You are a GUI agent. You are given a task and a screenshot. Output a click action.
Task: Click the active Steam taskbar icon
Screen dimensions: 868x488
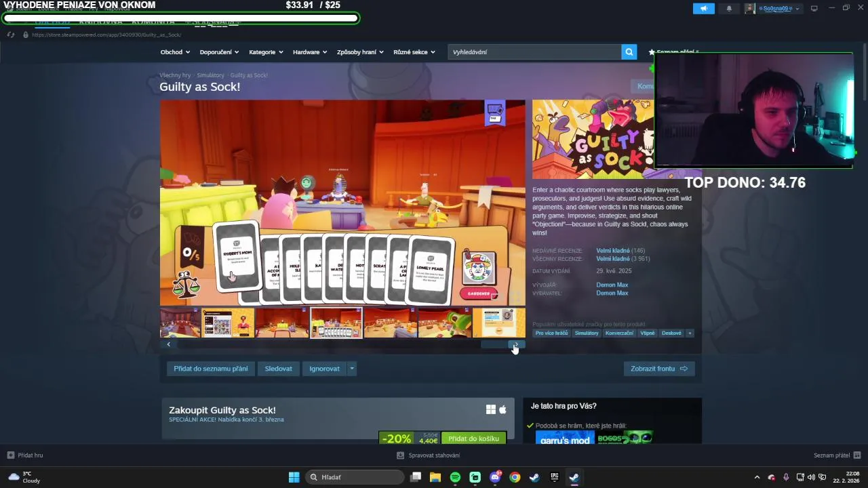[574, 477]
